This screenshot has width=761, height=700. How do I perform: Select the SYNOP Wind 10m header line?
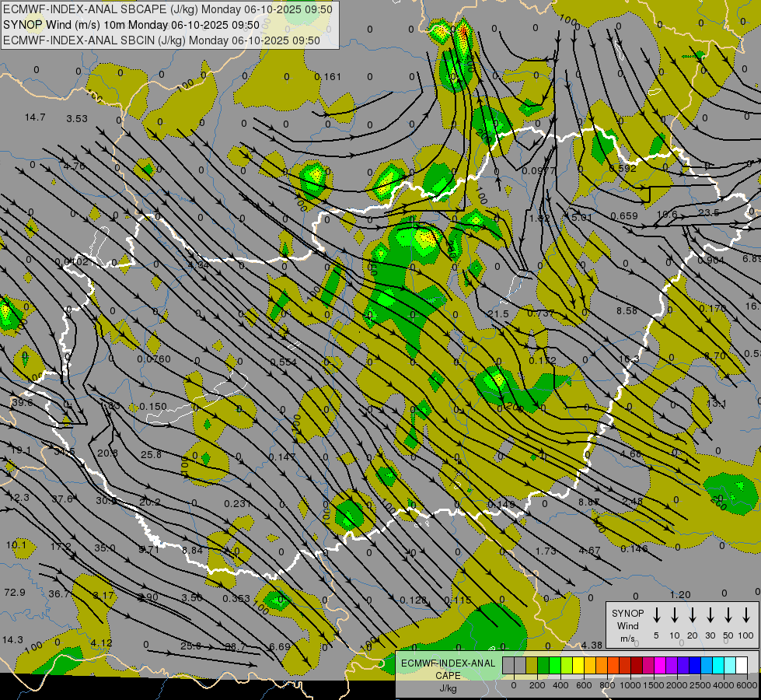(x=131, y=25)
